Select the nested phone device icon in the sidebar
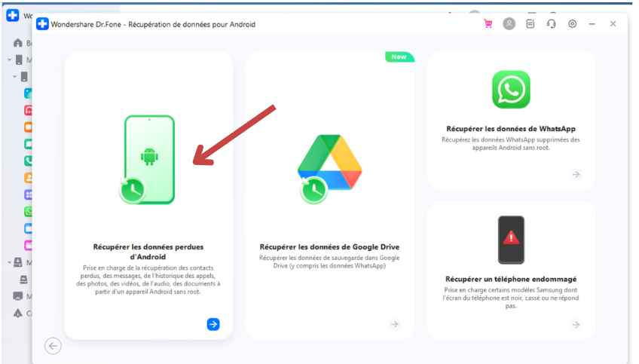The image size is (639, 364). 24,77
